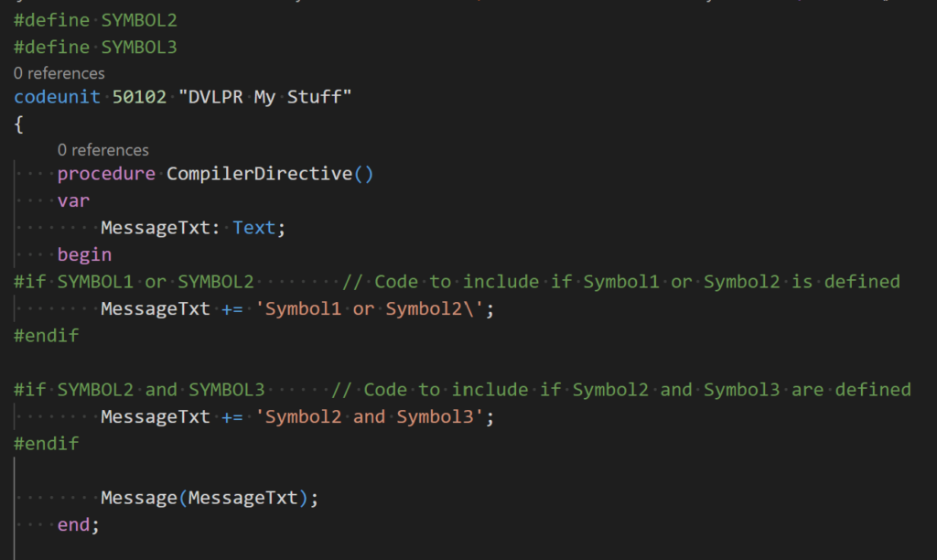Click the end; keyword
937x560 pixels.
77,525
